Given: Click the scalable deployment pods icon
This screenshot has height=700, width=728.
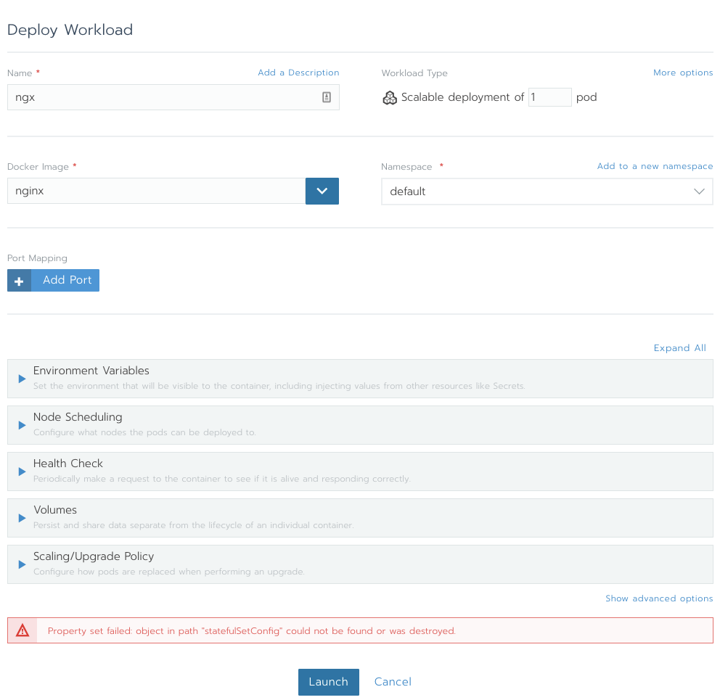Looking at the screenshot, I should point(390,97).
